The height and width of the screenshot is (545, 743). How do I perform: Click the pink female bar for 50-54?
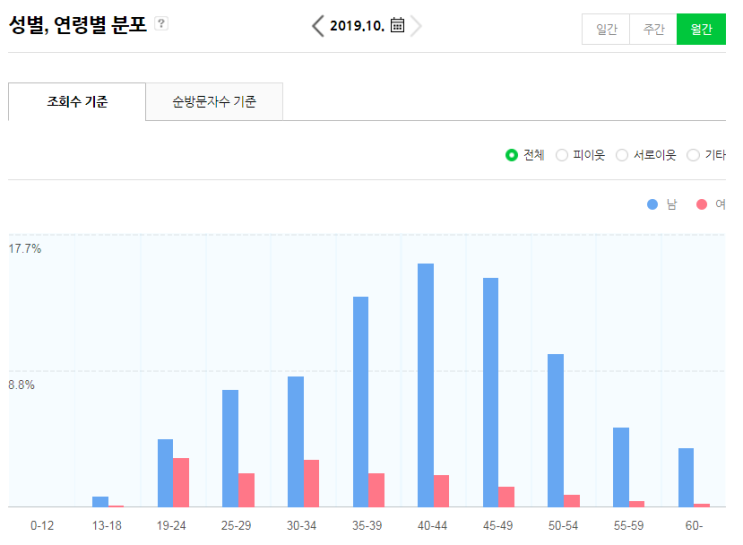[x=572, y=501]
